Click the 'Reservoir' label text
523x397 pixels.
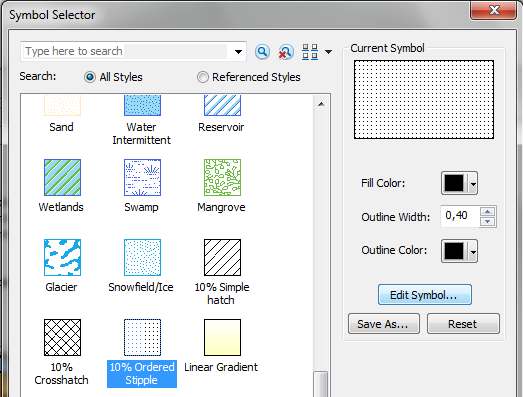pyautogui.click(x=221, y=127)
